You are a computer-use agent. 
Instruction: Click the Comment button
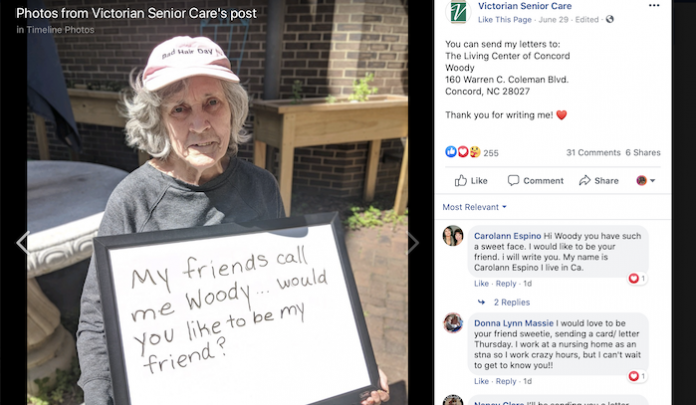tap(535, 180)
